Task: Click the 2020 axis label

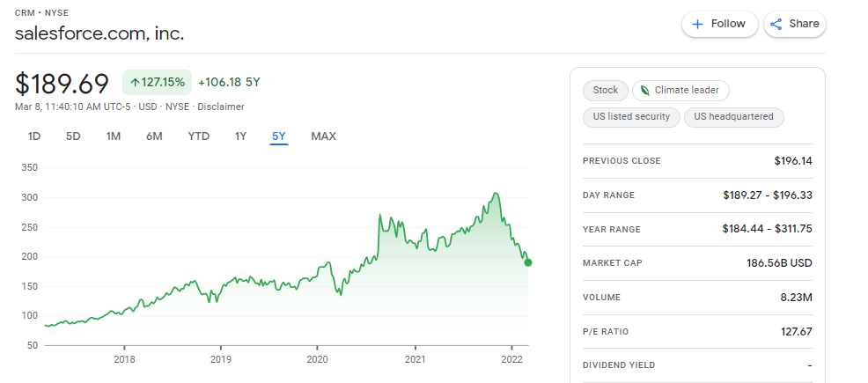Action: [318, 359]
